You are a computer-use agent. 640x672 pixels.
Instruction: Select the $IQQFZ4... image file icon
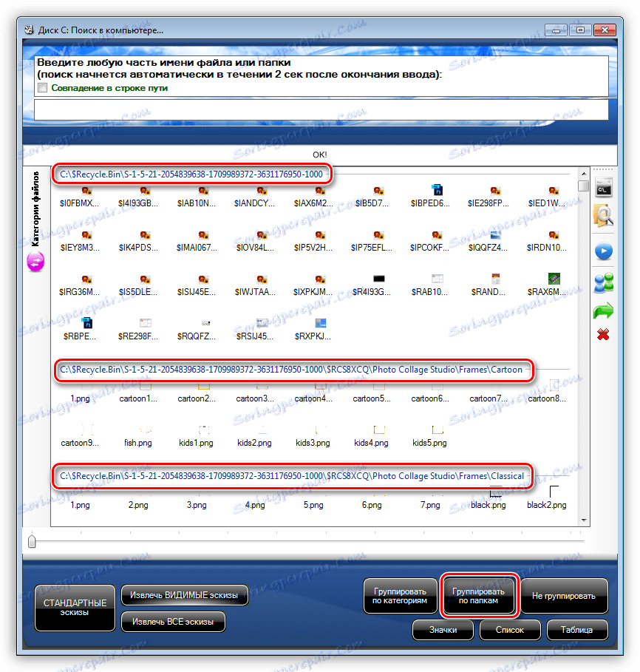click(495, 235)
